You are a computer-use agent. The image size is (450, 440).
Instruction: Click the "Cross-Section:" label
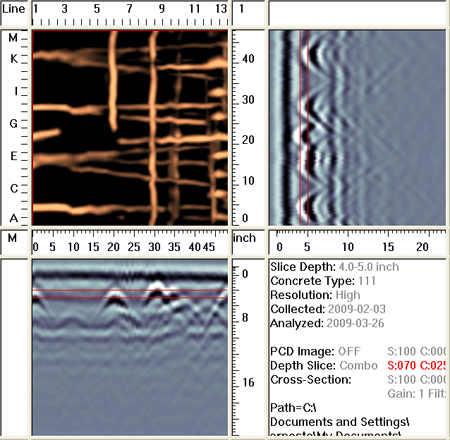311,379
